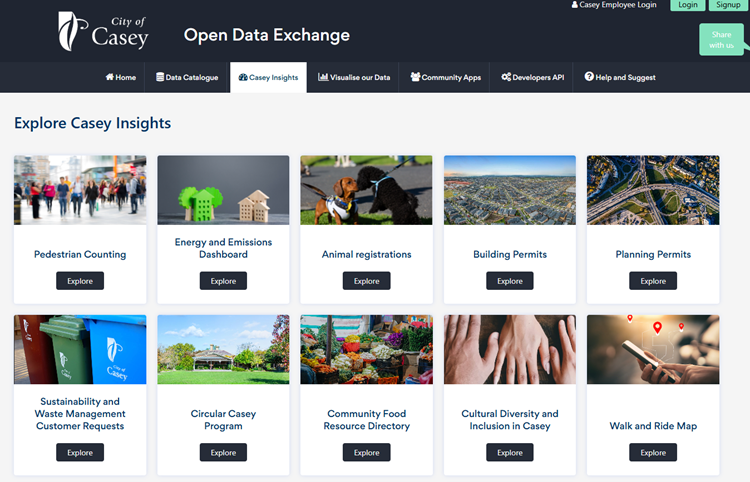Click the Pedestrian Counting title
750x482 pixels.
coord(80,254)
